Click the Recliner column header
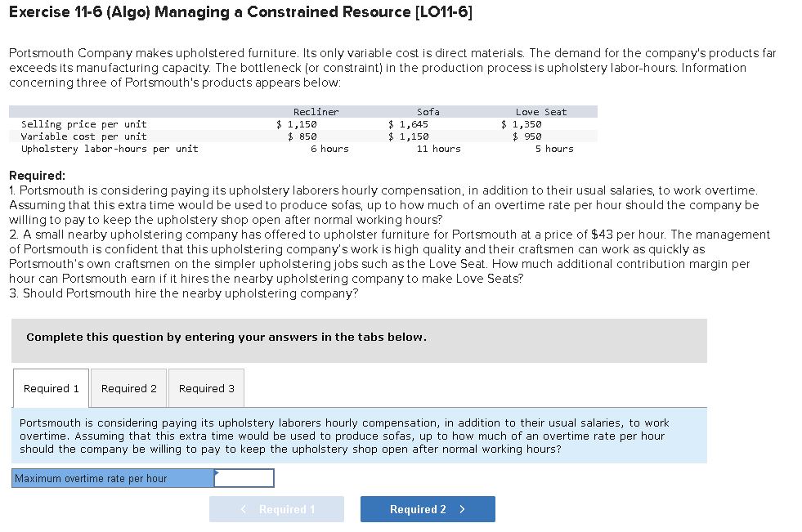 (x=316, y=111)
